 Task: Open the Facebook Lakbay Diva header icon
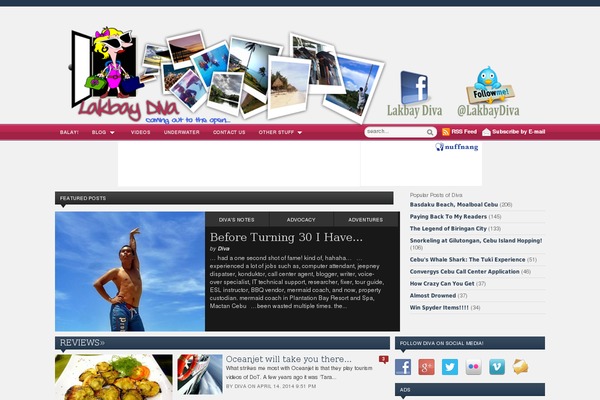(414, 88)
